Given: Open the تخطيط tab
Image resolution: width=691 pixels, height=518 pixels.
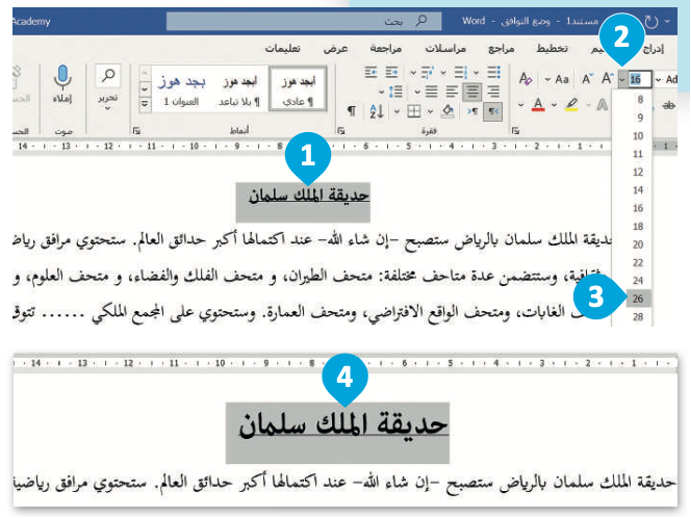Looking at the screenshot, I should click(552, 48).
